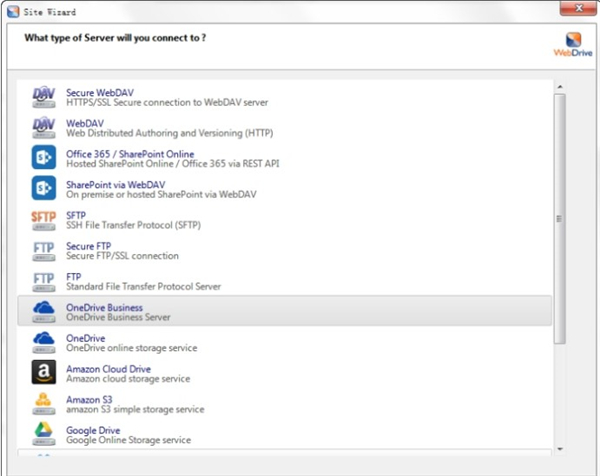Select Secure WebDAV server type
Screen dimensions: 600x476
(100, 93)
